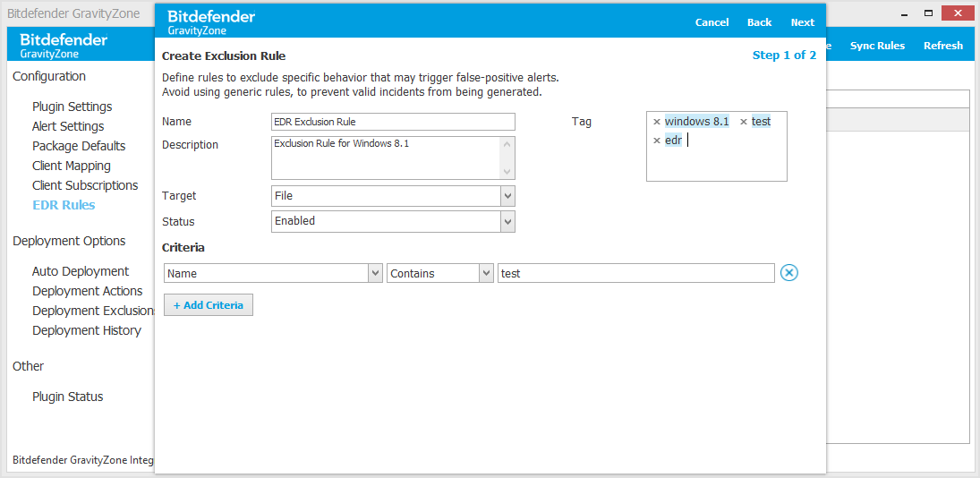This screenshot has width=980, height=478.
Task: Click the 'Deployment Options' sidebar heading
Action: point(69,241)
